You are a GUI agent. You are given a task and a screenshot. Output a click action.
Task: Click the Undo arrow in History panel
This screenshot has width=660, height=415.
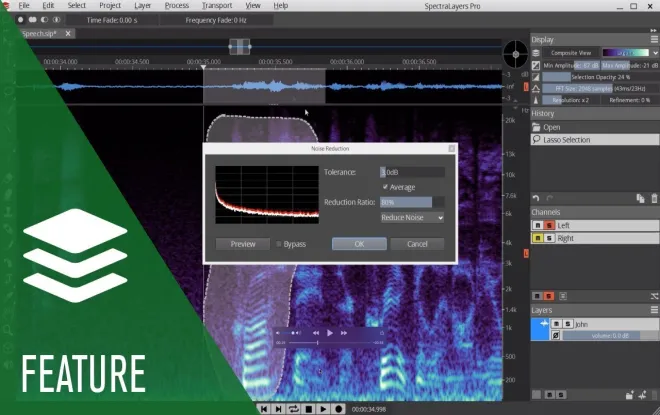(536, 198)
